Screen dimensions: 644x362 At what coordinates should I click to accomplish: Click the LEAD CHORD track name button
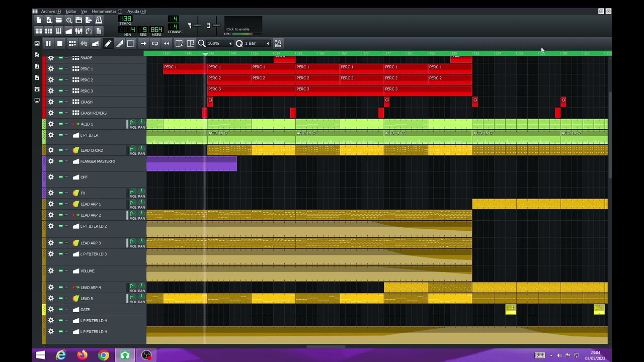tap(99, 150)
